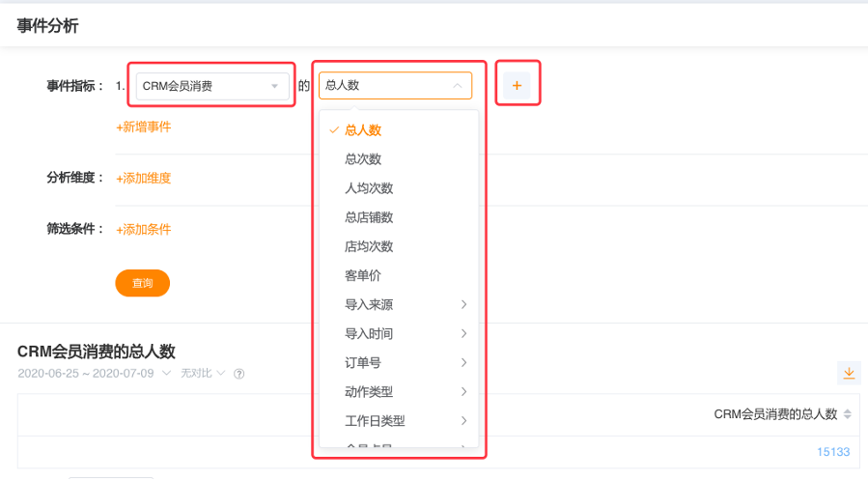Expand the 动作类型 submenu arrow
Viewport: 868px width, 480px height.
click(463, 392)
